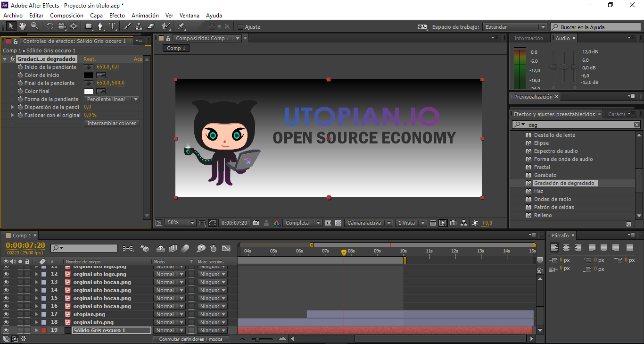This screenshot has width=644, height=344.
Task: Select the Rotation tool
Action: [50, 26]
